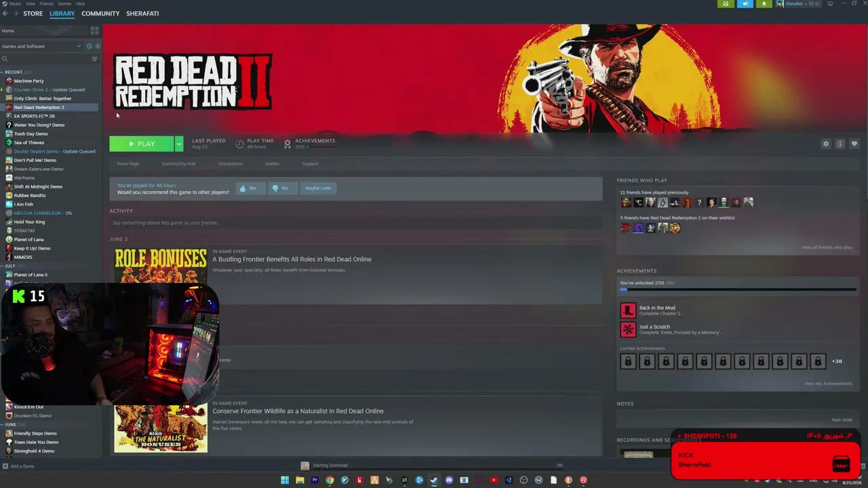Toggle the ready-to-play filter icon
The width and height of the screenshot is (868, 488).
98,46
